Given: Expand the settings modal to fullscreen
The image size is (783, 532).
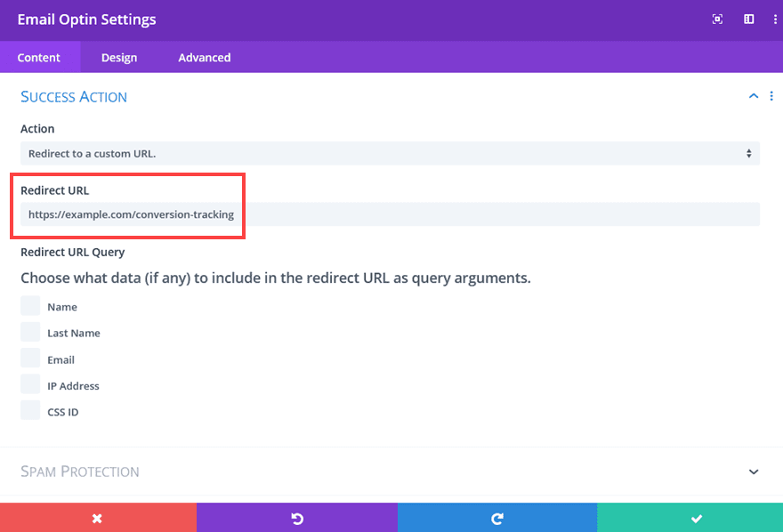Looking at the screenshot, I should pos(717,19).
